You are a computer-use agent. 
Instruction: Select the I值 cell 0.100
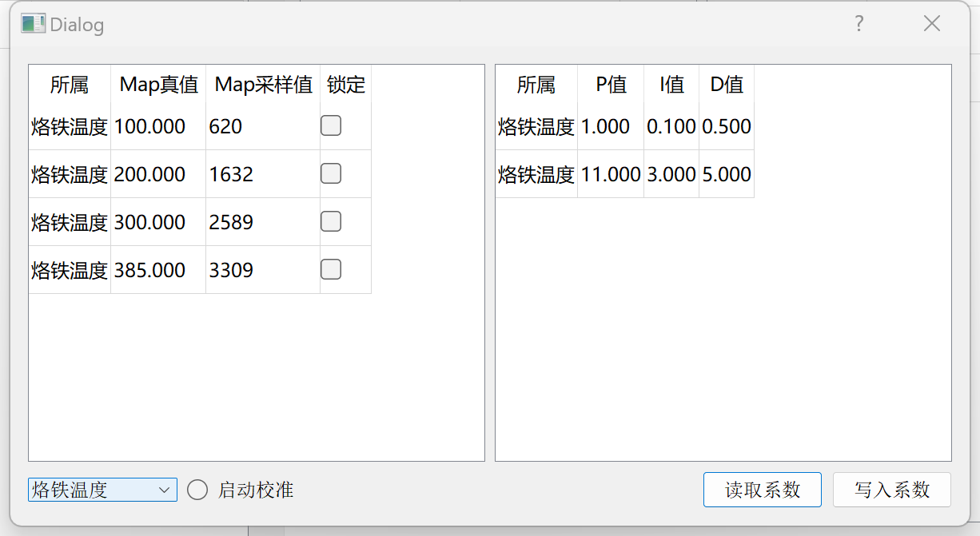click(671, 126)
